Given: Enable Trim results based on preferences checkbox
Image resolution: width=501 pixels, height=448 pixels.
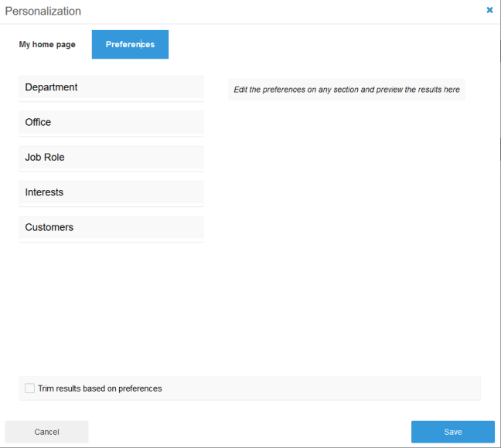Looking at the screenshot, I should click(x=29, y=389).
